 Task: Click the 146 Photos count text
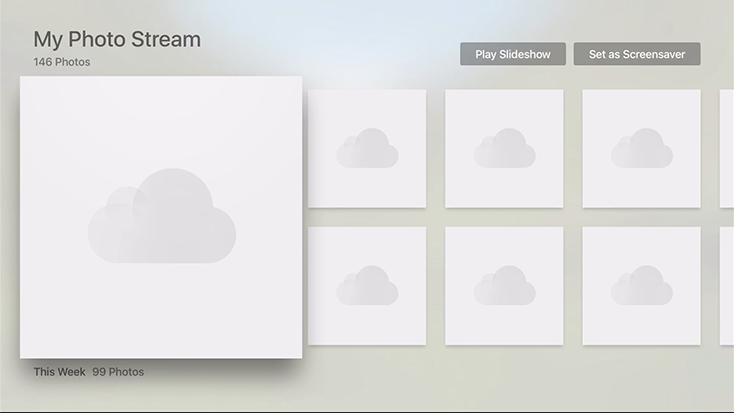tap(62, 62)
